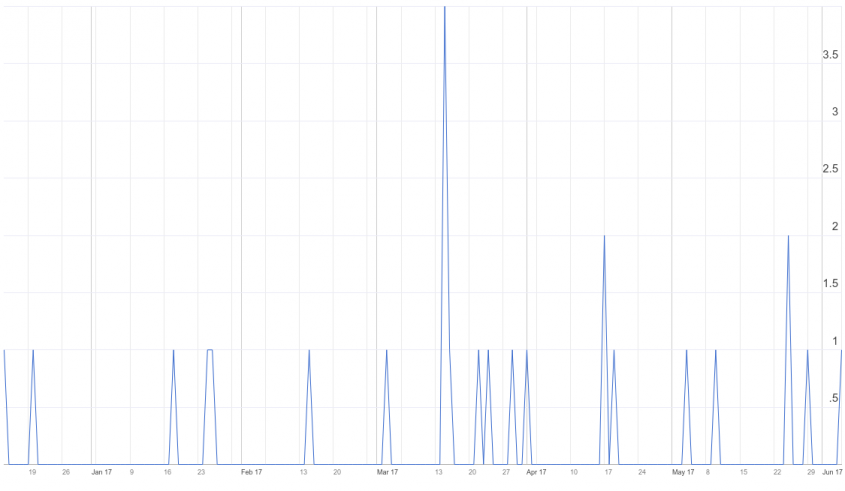Click the '23' date label on x-axis
Viewport: 845px width, 491px height.
201,472
